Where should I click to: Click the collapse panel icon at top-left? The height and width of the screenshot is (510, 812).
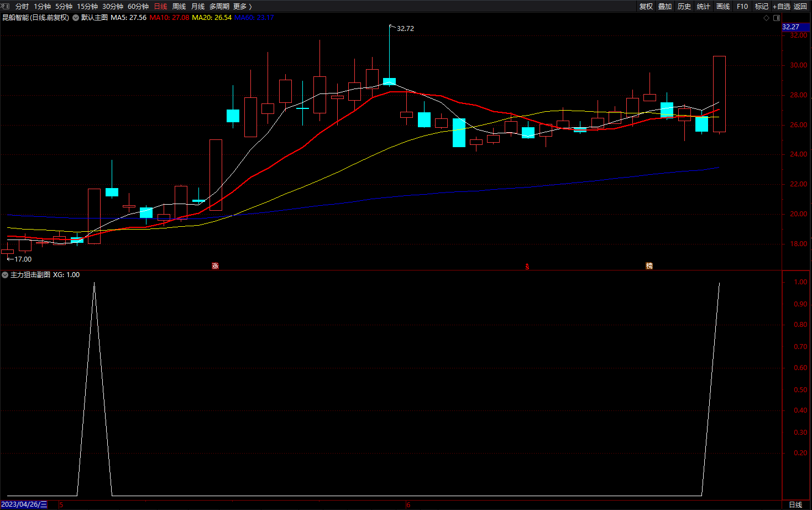pos(6,6)
